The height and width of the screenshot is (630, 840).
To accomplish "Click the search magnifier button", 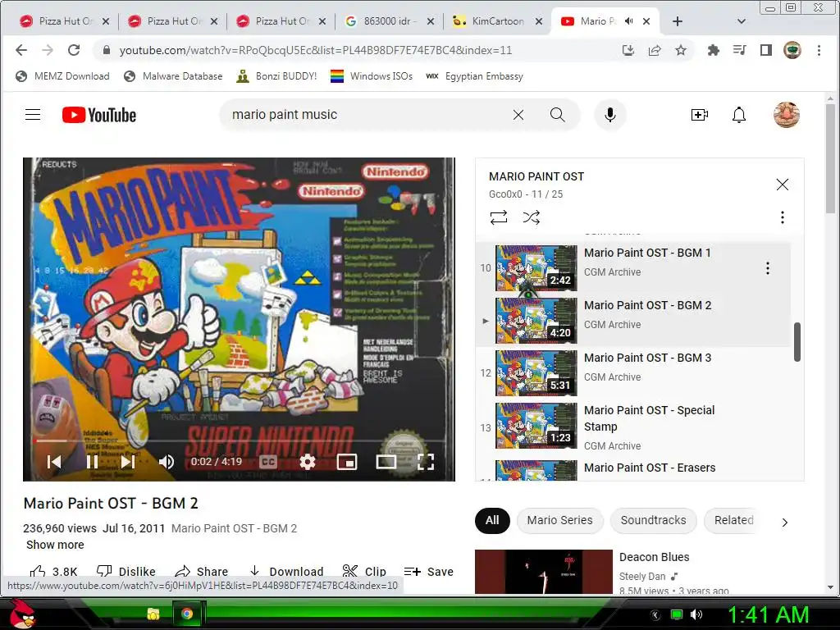I will pos(557,115).
